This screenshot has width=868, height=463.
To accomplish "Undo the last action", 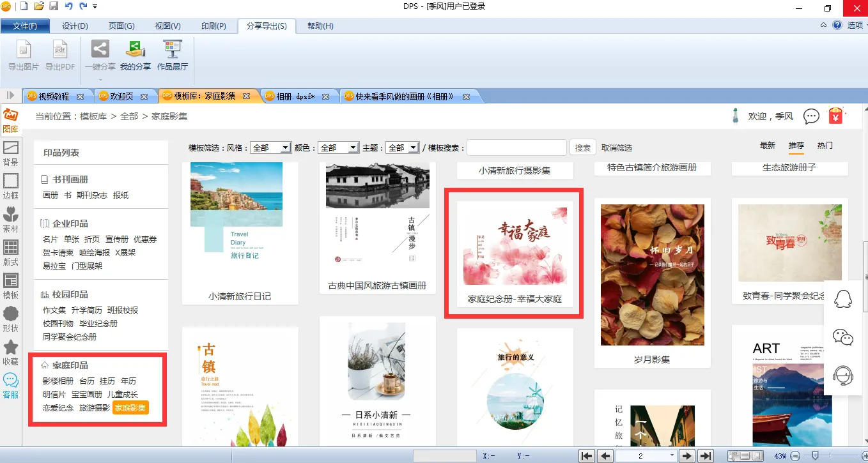I will [x=68, y=6].
